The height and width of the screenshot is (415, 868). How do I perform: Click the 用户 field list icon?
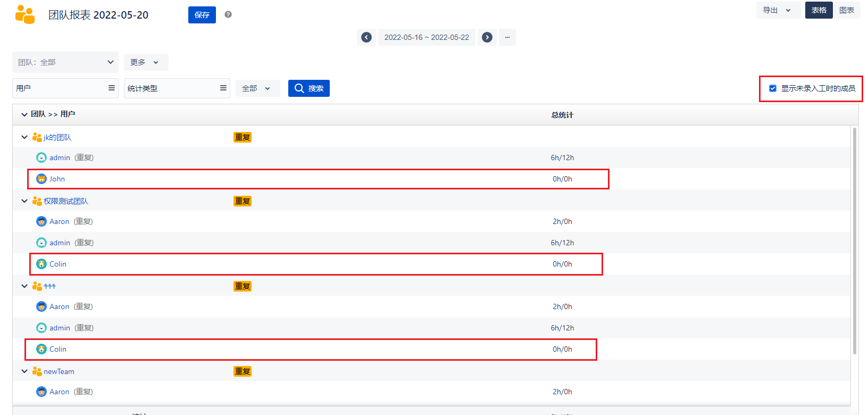pos(112,88)
